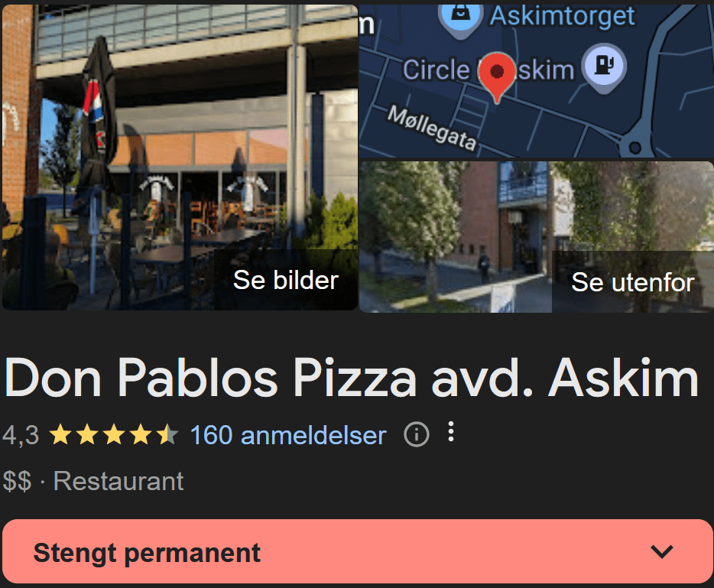Click the Restaurant category text
The image size is (714, 588).
[118, 481]
